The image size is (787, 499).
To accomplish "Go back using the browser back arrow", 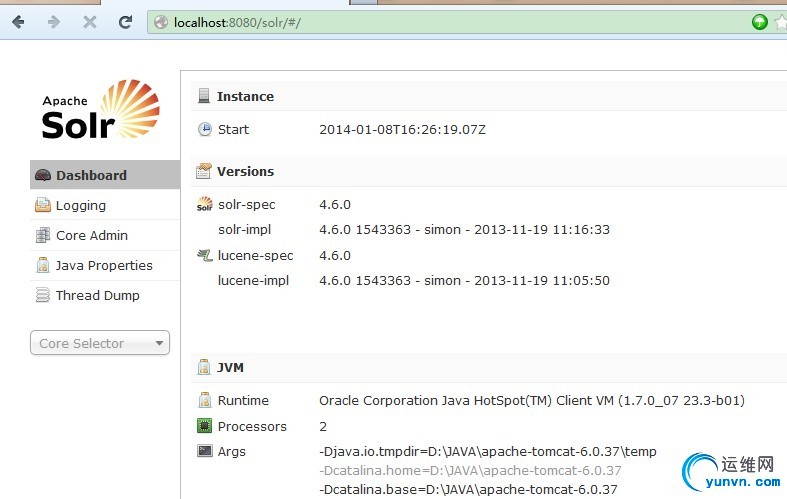I will point(18,22).
